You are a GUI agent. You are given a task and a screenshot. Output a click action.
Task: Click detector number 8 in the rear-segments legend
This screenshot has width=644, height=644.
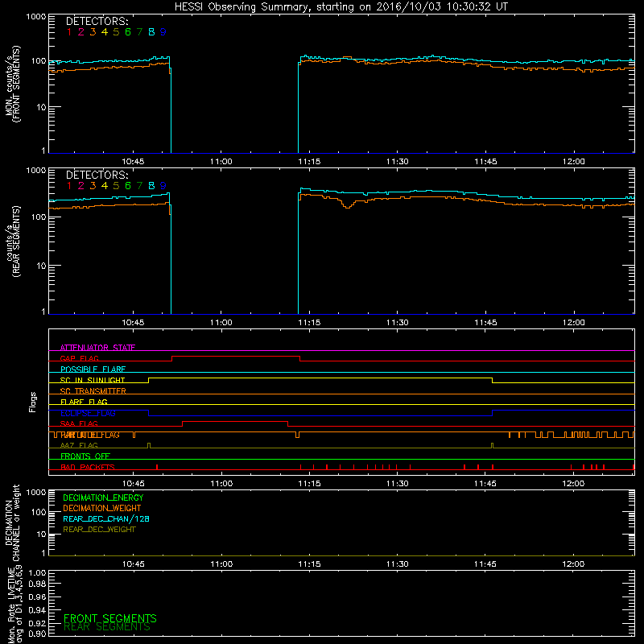(x=151, y=186)
